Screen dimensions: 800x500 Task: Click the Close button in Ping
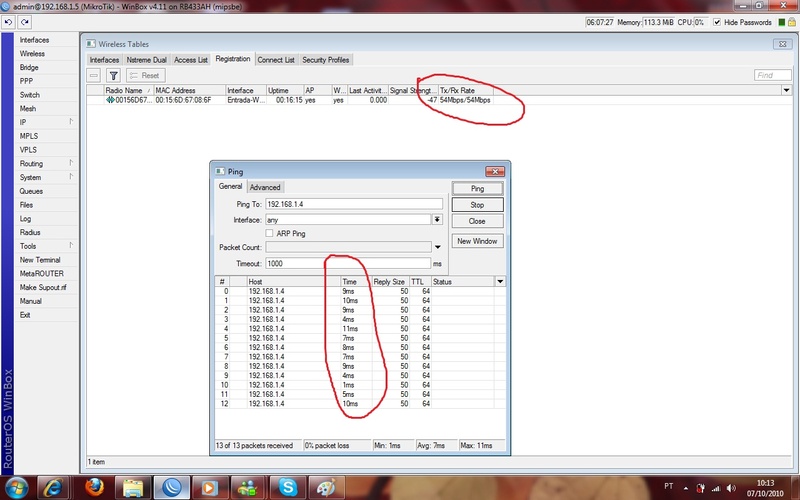point(477,221)
